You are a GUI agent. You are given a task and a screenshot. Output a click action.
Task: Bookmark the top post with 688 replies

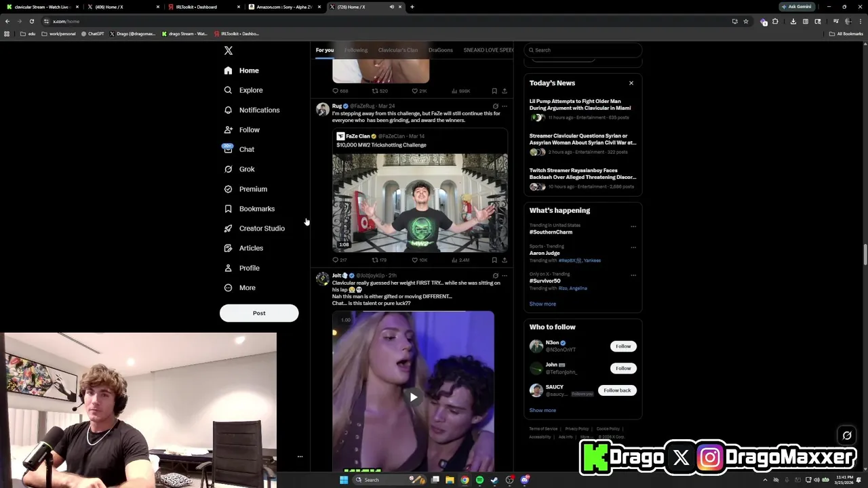coord(494,91)
